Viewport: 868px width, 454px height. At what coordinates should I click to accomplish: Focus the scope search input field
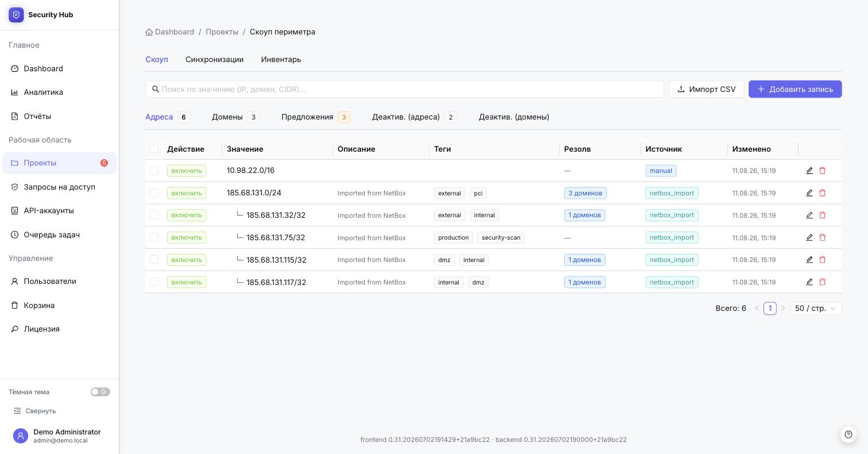click(405, 89)
